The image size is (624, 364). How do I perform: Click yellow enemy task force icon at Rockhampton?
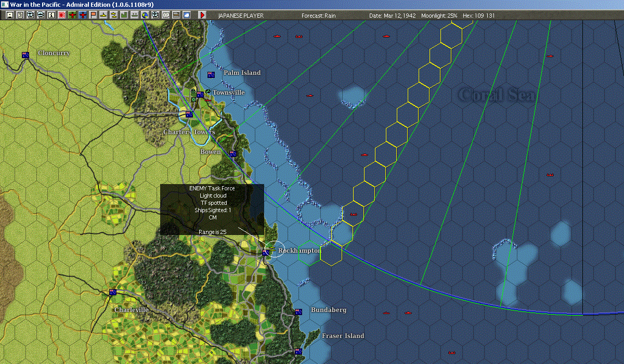[x=272, y=249]
